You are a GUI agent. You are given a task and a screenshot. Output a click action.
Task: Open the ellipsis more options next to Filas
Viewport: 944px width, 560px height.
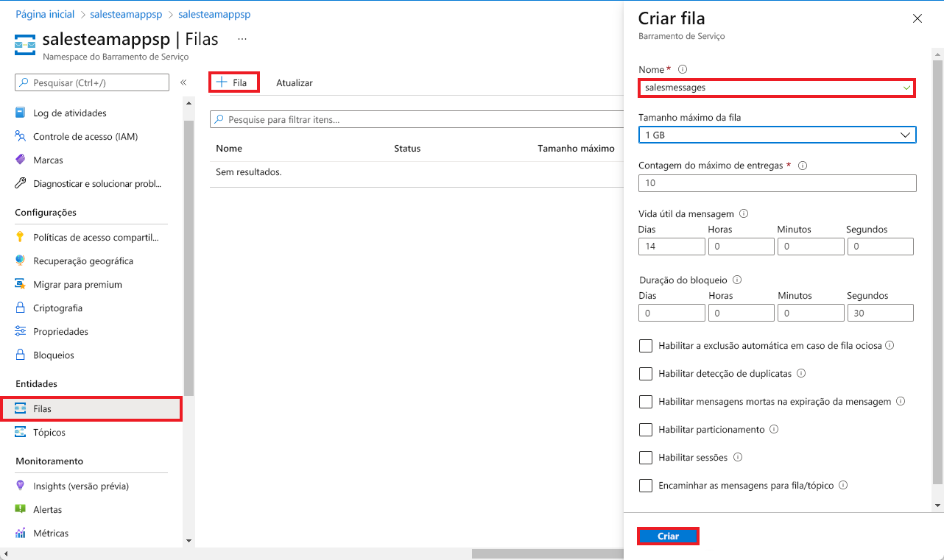(x=242, y=39)
